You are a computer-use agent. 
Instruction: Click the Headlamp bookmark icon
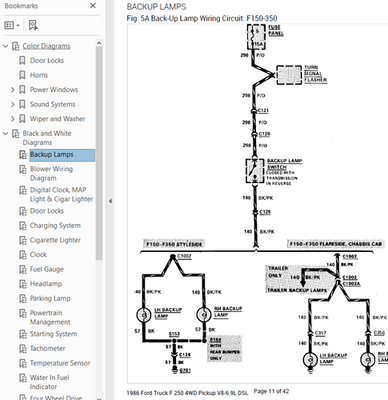(x=23, y=284)
